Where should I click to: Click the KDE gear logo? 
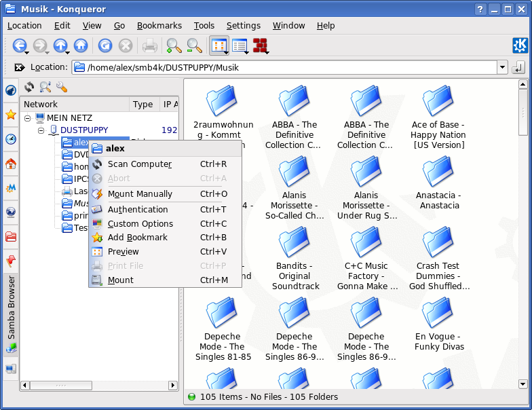(520, 45)
